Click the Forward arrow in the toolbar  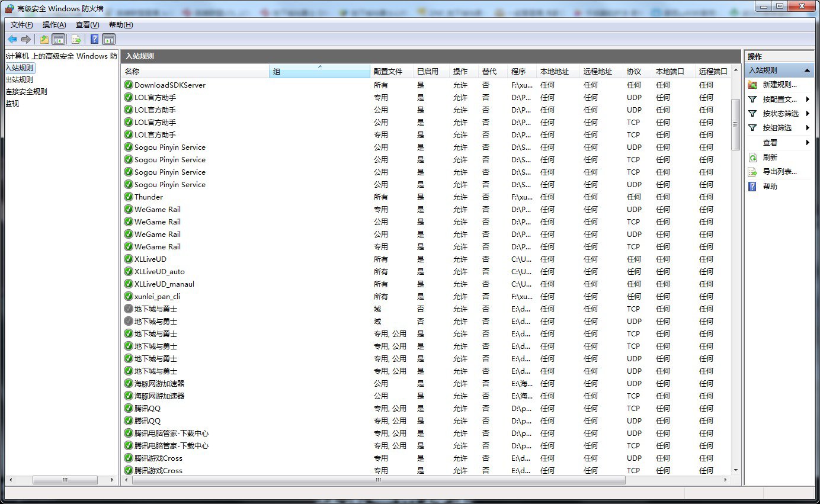coord(25,40)
